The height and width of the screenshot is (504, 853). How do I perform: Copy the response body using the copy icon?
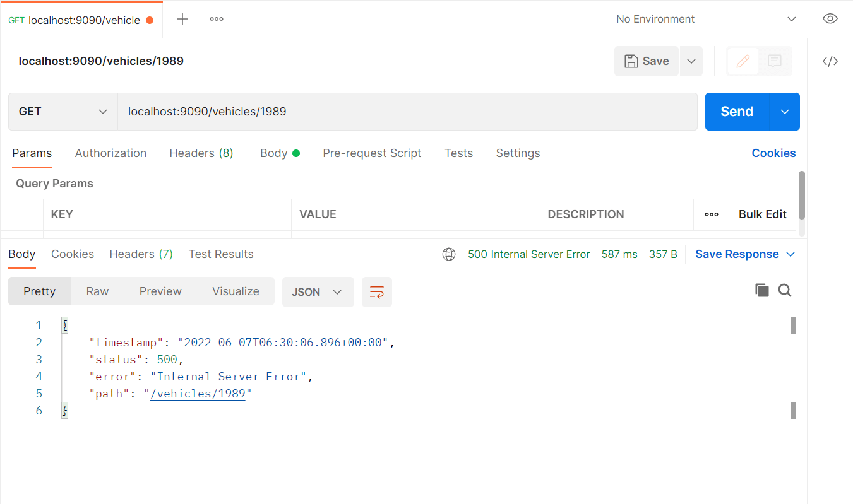pos(761,290)
